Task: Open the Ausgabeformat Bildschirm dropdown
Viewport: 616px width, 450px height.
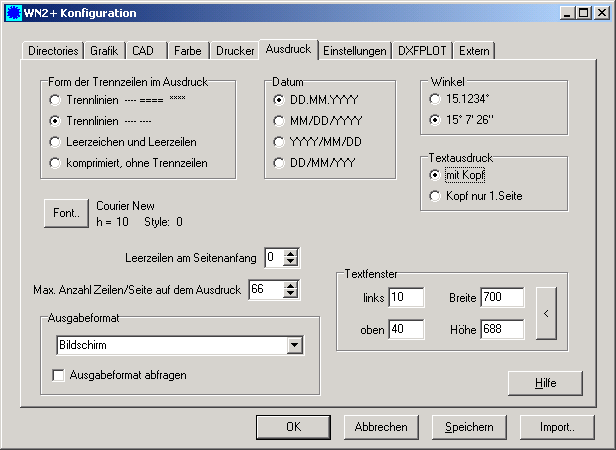Action: [x=294, y=345]
